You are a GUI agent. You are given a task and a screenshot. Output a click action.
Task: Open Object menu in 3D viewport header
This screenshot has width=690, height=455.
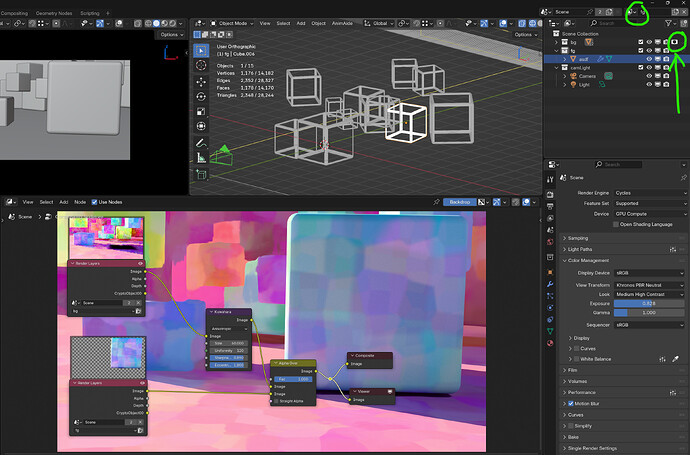click(318, 23)
